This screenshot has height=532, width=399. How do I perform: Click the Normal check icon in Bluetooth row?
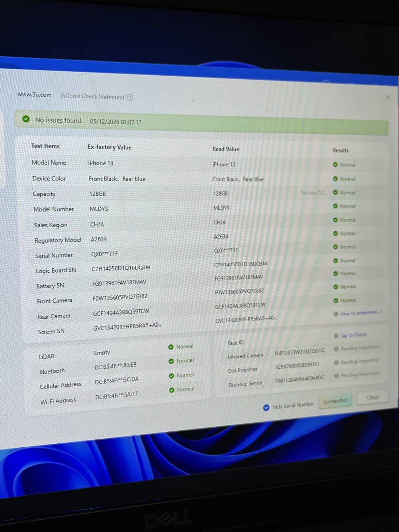[171, 361]
